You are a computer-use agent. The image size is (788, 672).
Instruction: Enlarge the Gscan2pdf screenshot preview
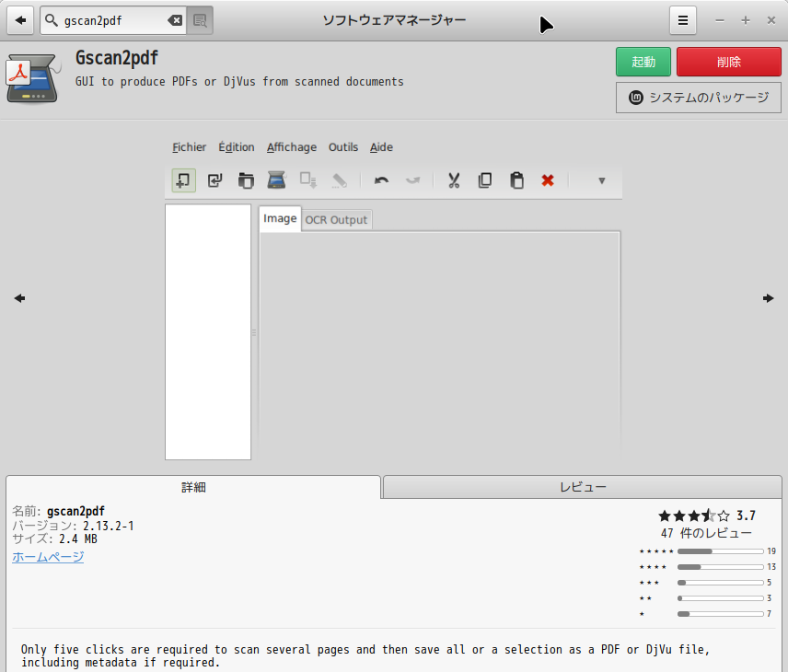click(x=393, y=298)
